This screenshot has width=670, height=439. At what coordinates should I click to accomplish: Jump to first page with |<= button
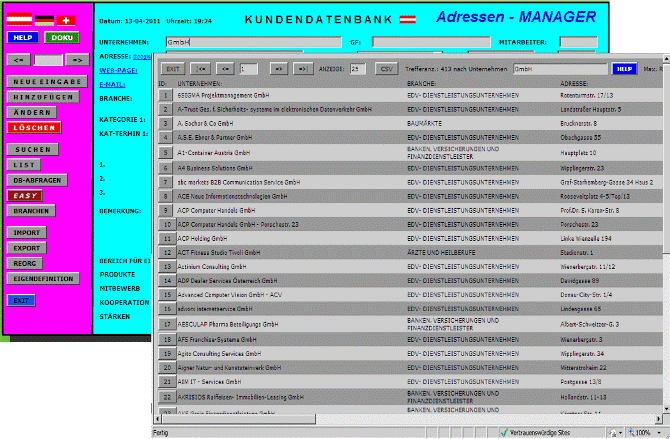coord(201,69)
